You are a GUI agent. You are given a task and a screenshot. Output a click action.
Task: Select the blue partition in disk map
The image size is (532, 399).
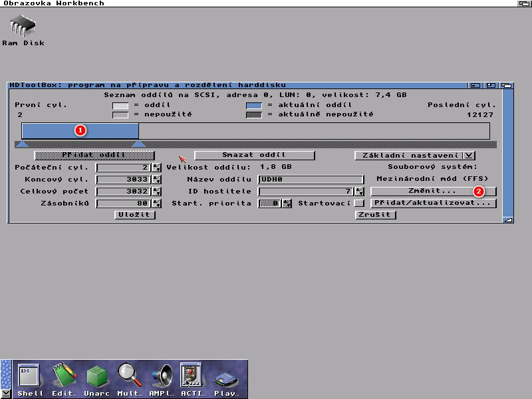80,130
